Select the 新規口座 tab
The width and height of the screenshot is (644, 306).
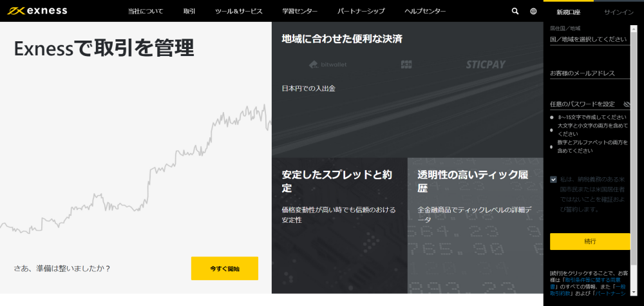[x=569, y=12]
